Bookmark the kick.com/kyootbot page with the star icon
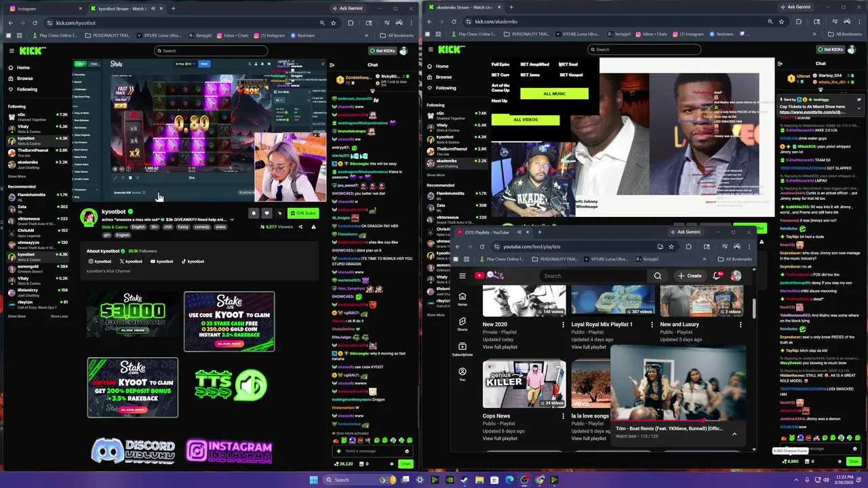Image resolution: width=868 pixels, height=488 pixels. pos(333,23)
